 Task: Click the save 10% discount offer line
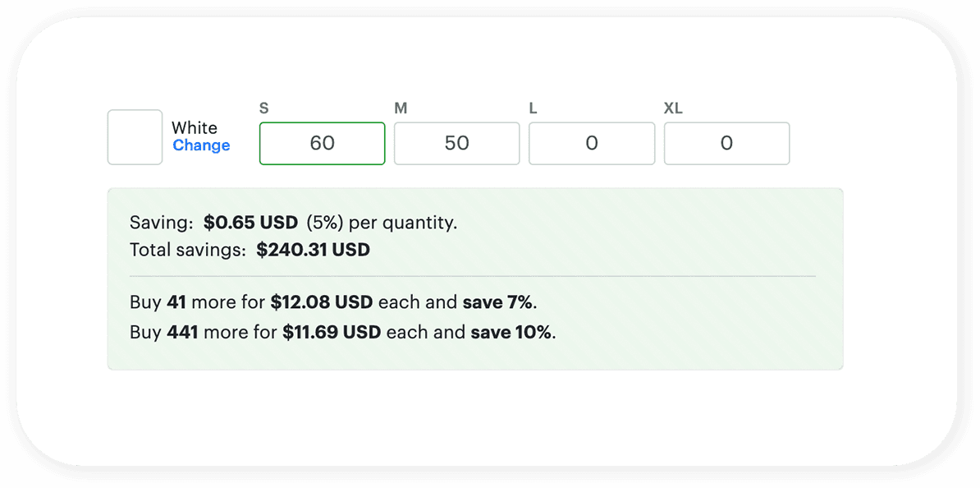[x=341, y=332]
